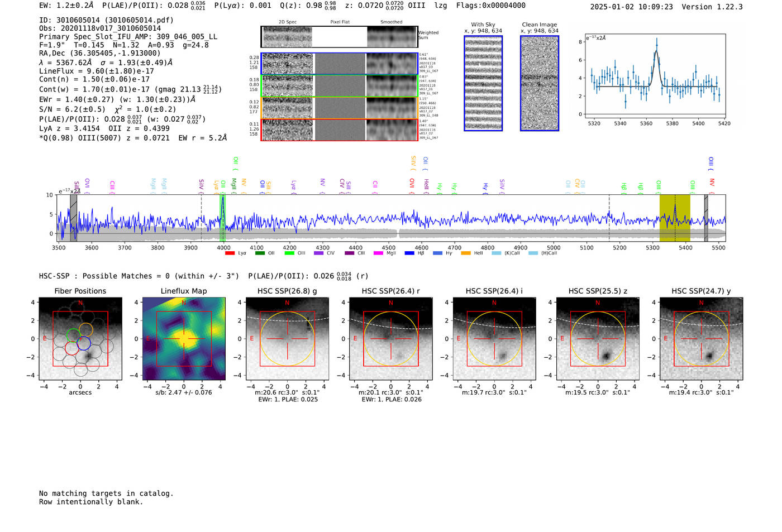Click the yellow highlighted band near 5367Å
This screenshot has width=782, height=532.
pyautogui.click(x=675, y=218)
